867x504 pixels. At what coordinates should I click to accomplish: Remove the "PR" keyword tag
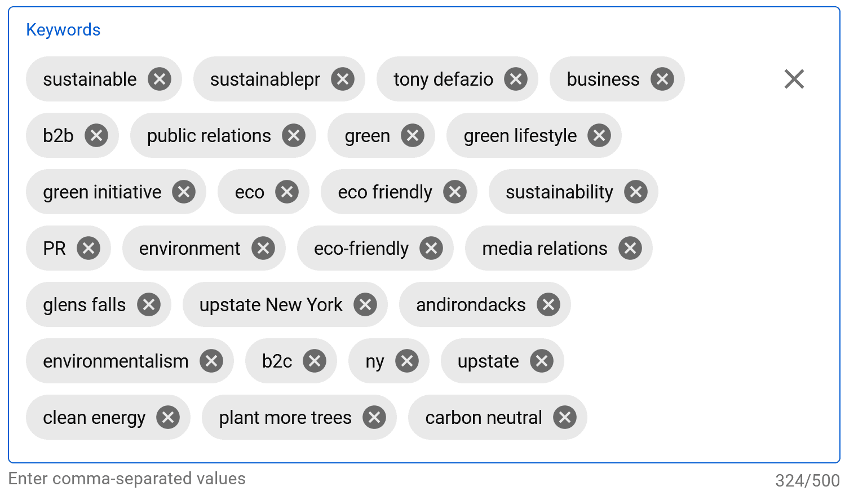[x=89, y=248]
